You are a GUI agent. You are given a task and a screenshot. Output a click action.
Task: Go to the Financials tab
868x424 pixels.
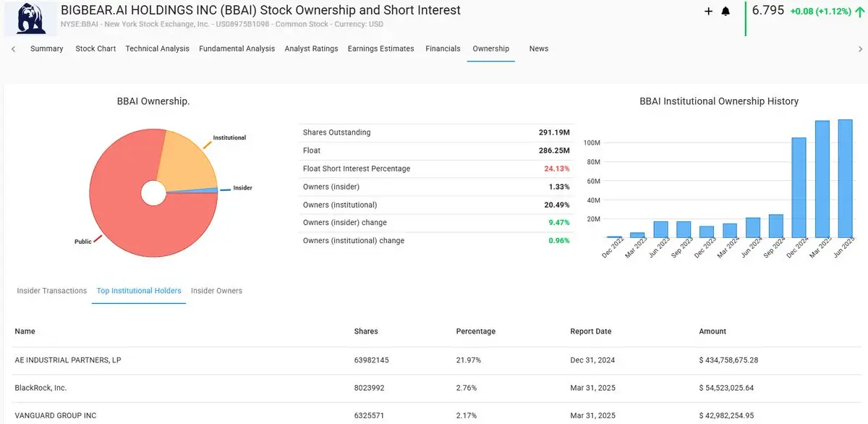point(443,48)
